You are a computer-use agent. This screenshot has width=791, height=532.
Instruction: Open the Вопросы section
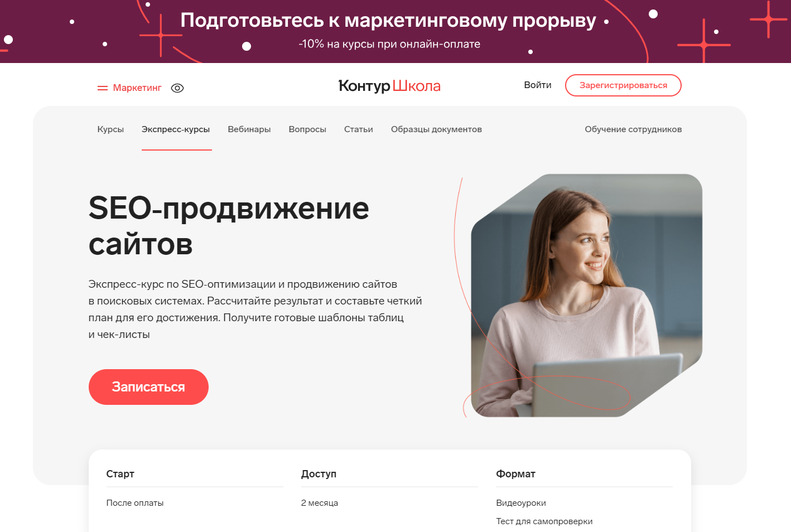pos(307,129)
